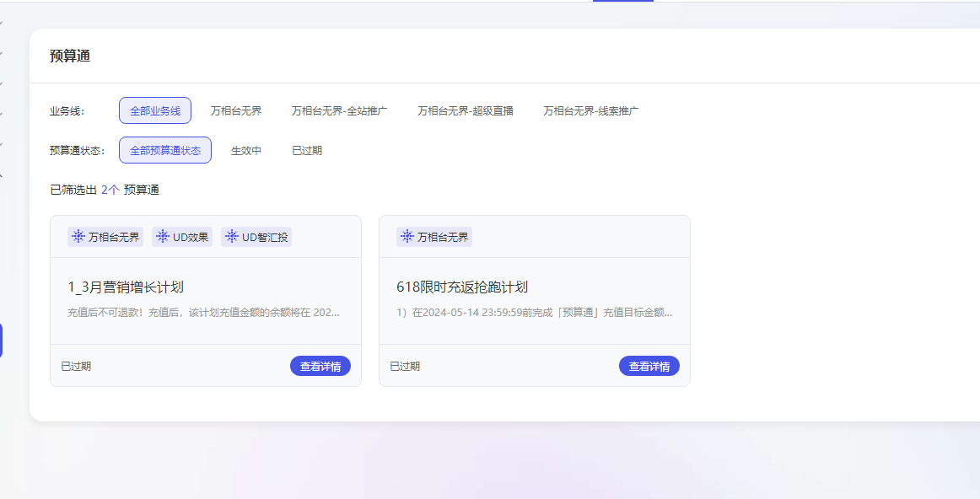This screenshot has height=499, width=980.
Task: Click the 充值后不可退款 description text
Action: tap(203, 312)
